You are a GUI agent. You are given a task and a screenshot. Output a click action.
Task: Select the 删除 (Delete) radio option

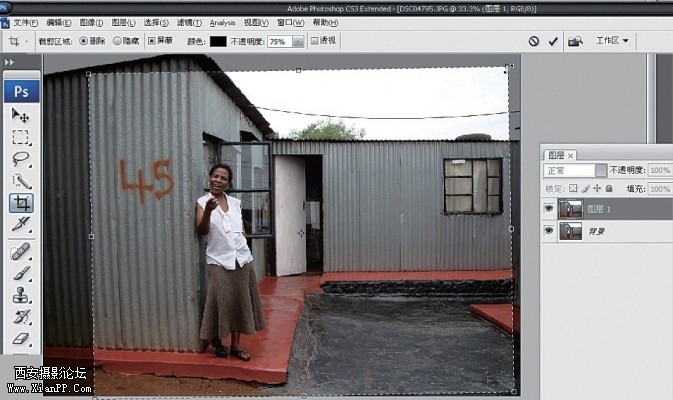pyautogui.click(x=84, y=41)
